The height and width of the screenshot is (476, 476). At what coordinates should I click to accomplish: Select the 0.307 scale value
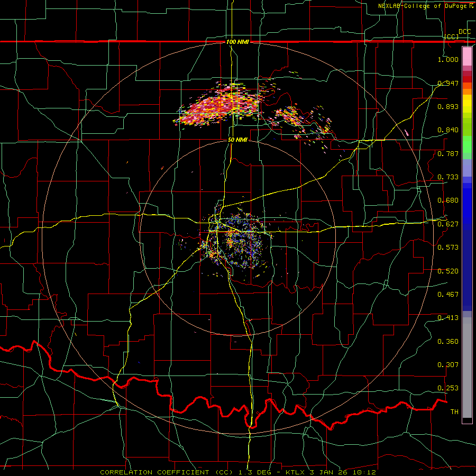pos(448,365)
